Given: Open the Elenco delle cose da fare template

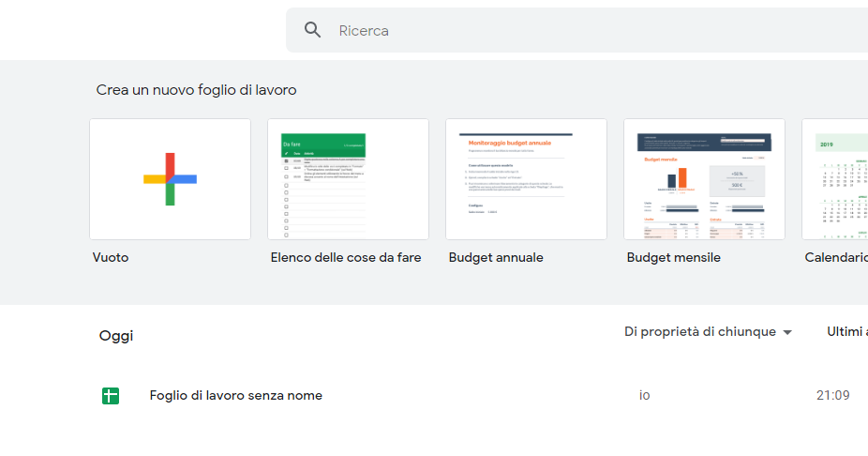Looking at the screenshot, I should [x=348, y=179].
